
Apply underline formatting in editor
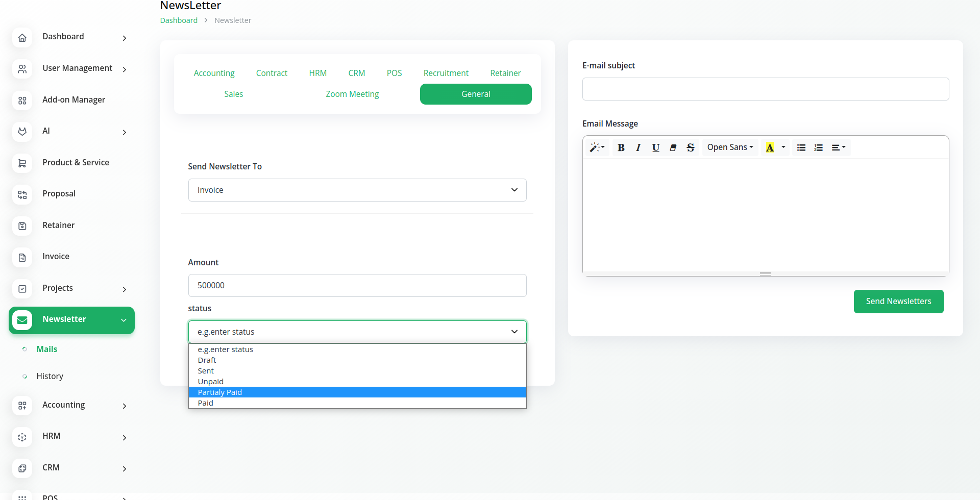655,147
